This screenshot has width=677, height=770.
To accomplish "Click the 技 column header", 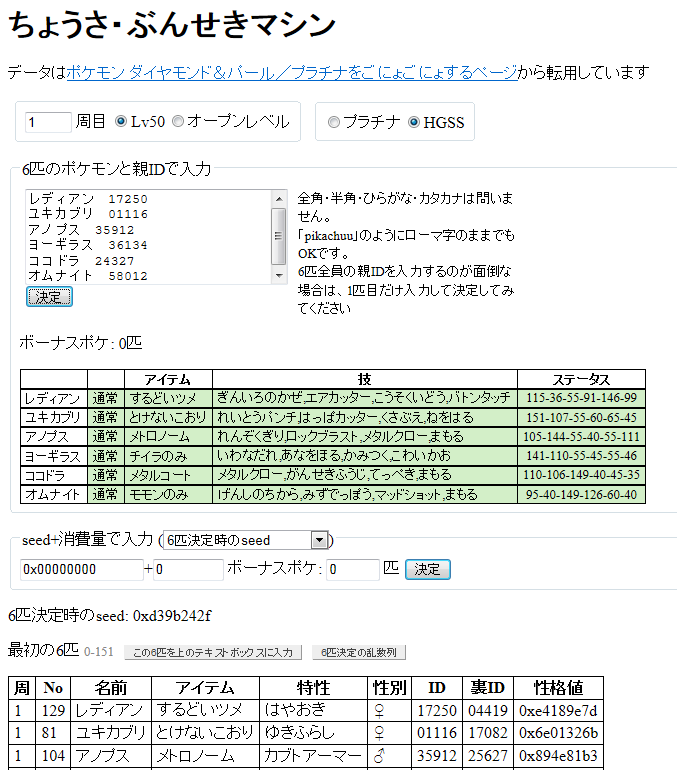I will (365, 379).
